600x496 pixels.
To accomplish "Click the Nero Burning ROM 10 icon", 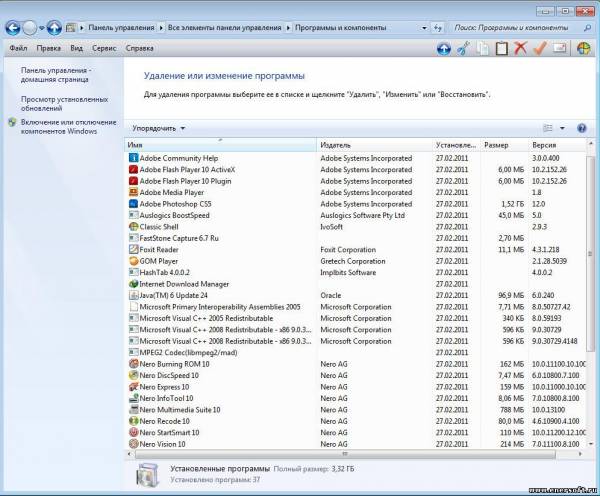I will click(x=133, y=364).
